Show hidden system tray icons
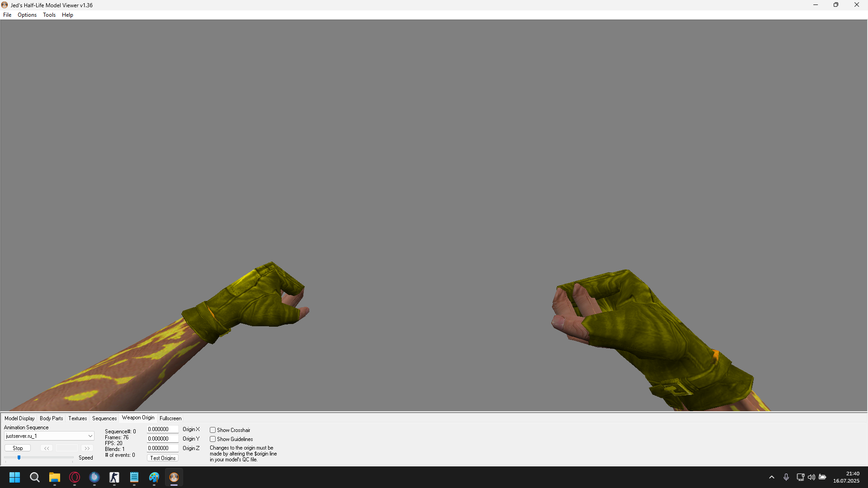Screen dimensions: 868x488 772,477
